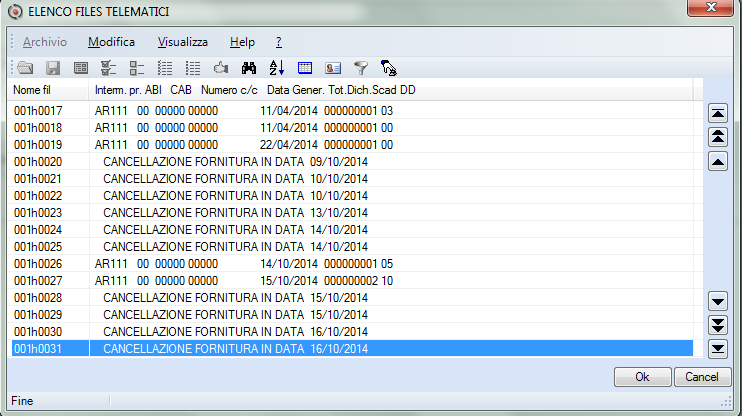Click the Data Gener. column header
The image size is (742, 416).
tap(295, 90)
